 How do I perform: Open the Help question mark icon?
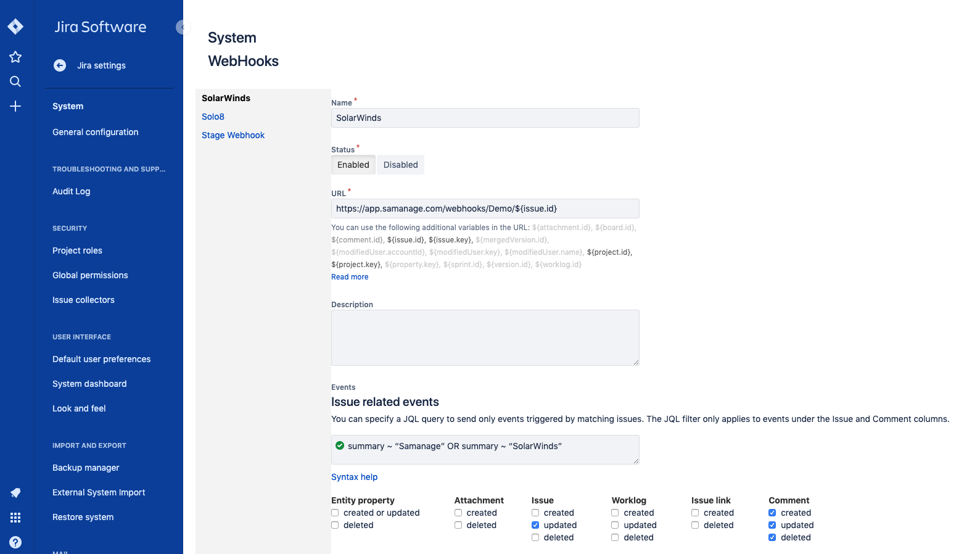coord(15,542)
